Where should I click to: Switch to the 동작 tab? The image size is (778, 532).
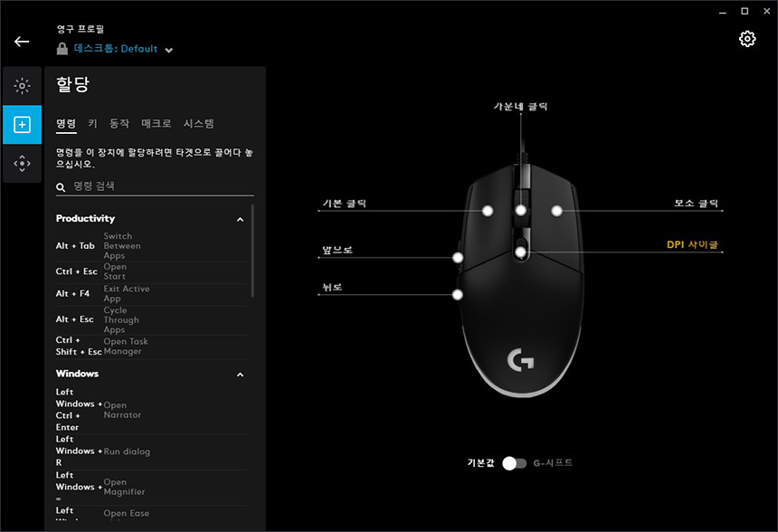[119, 124]
